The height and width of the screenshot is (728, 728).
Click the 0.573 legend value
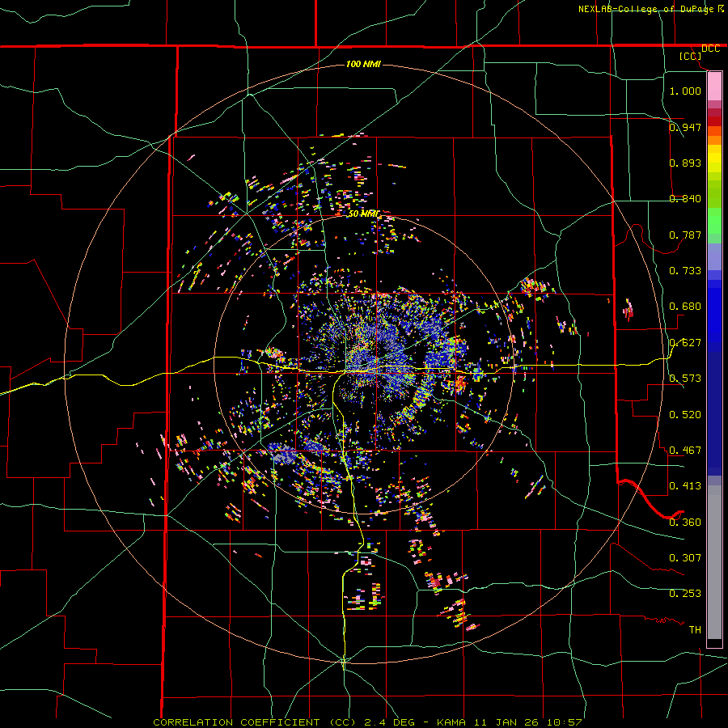685,379
